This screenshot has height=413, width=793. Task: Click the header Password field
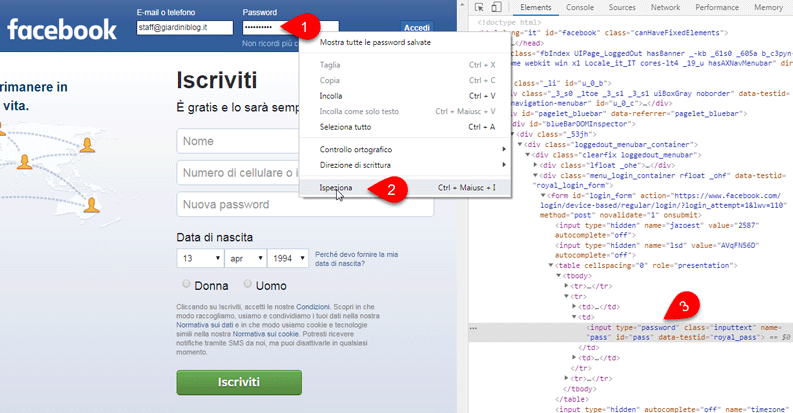point(291,28)
